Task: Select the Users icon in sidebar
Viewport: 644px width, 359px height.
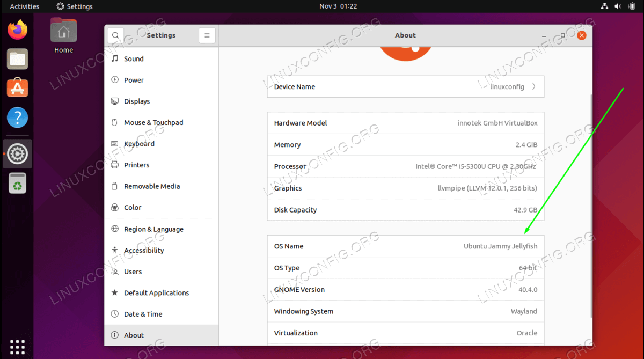Action: (x=114, y=272)
